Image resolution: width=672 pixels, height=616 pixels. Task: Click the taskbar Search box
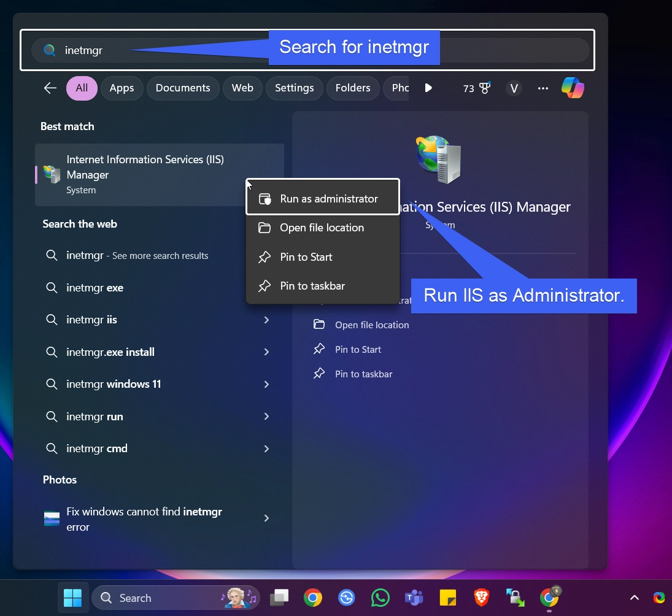(x=176, y=598)
